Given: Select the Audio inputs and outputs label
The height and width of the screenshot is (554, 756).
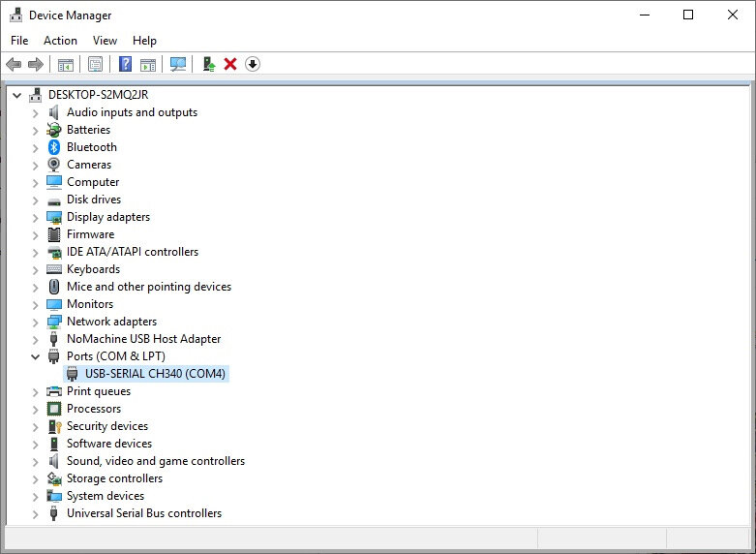Looking at the screenshot, I should [132, 112].
